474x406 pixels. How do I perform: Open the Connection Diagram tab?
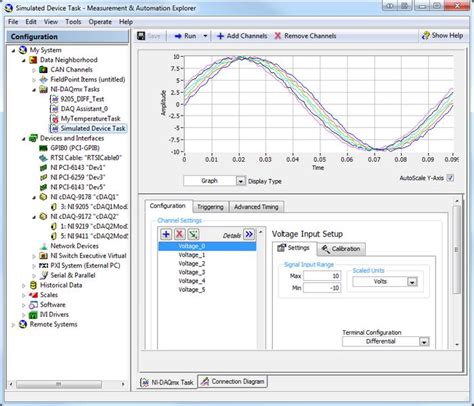(233, 381)
